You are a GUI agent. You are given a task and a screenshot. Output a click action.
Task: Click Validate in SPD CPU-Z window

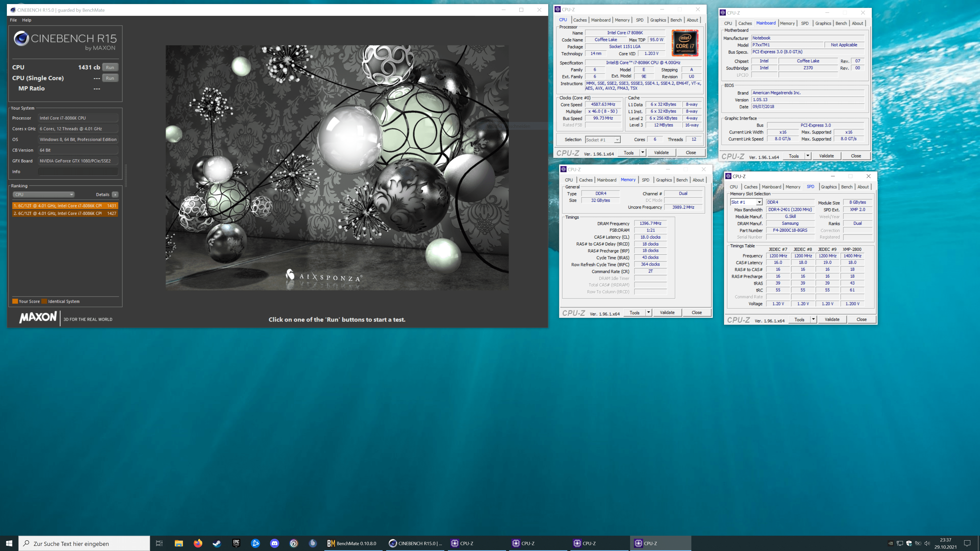click(832, 319)
